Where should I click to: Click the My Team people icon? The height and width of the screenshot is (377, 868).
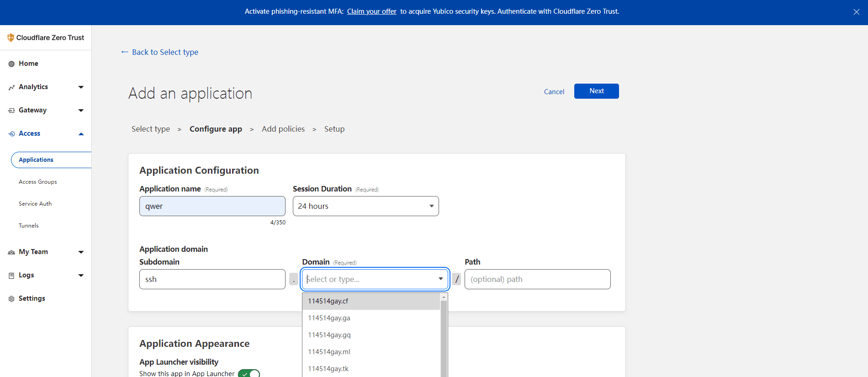coord(11,252)
